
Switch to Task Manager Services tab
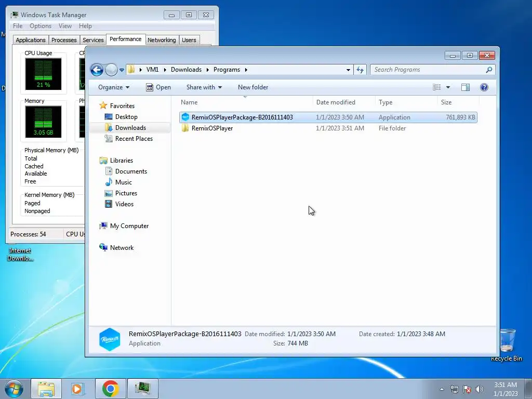[x=93, y=40]
